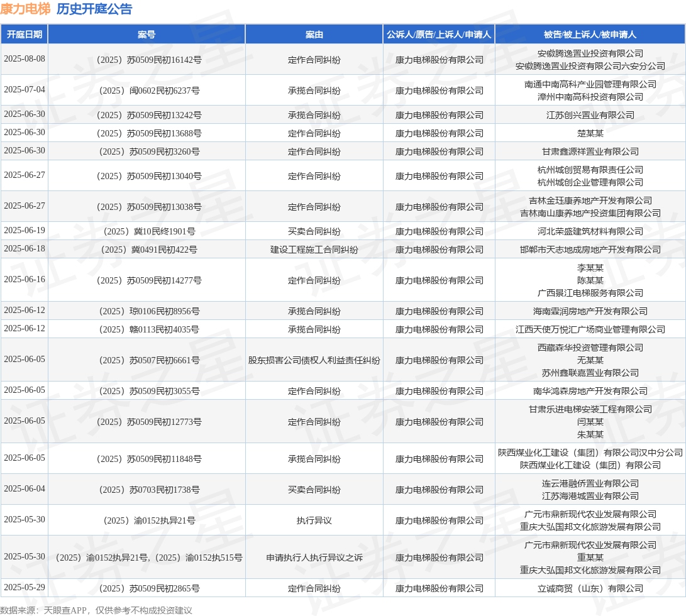This screenshot has width=686, height=616.
Task: Select case number (2025)苏0509民初13038号
Action: click(x=149, y=207)
